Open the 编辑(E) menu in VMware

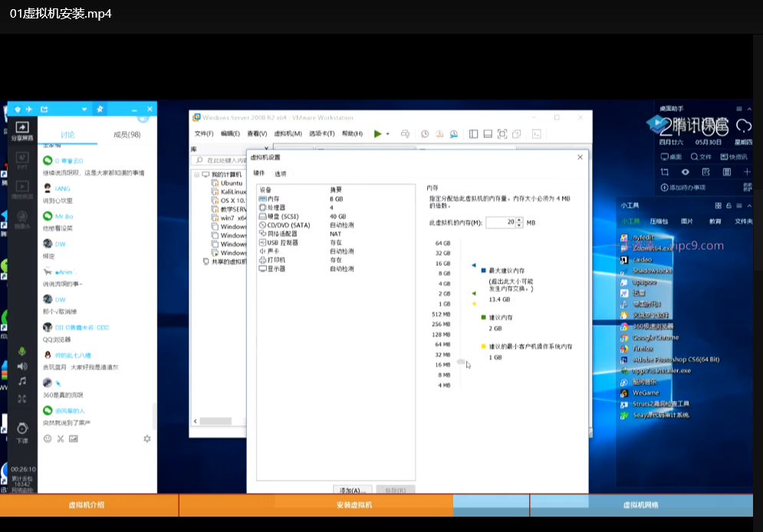[230, 133]
